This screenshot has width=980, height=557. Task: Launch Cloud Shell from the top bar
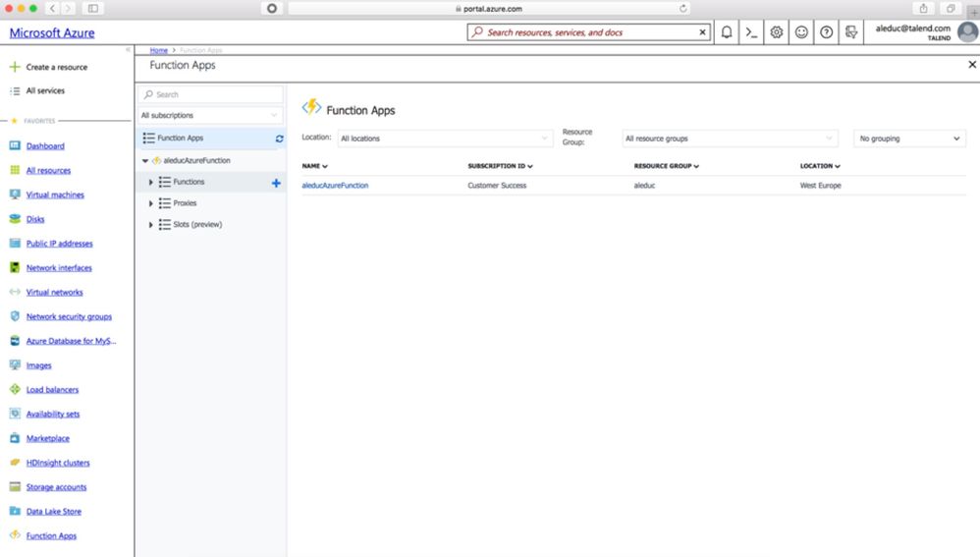[751, 31]
